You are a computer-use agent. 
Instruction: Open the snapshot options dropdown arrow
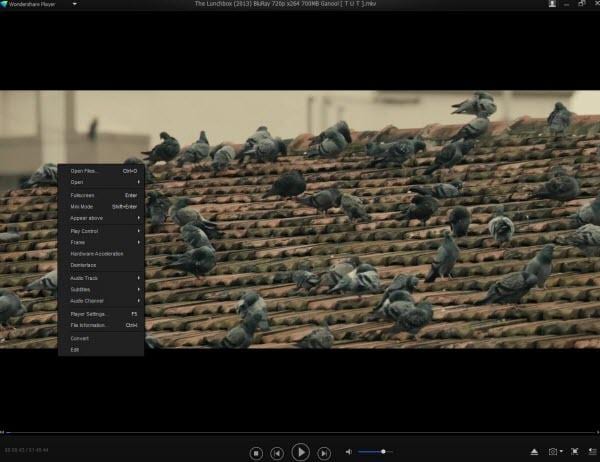(x=561, y=451)
